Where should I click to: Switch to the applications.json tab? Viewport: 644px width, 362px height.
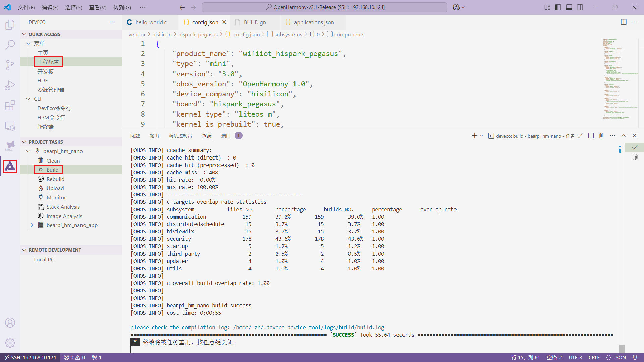314,22
